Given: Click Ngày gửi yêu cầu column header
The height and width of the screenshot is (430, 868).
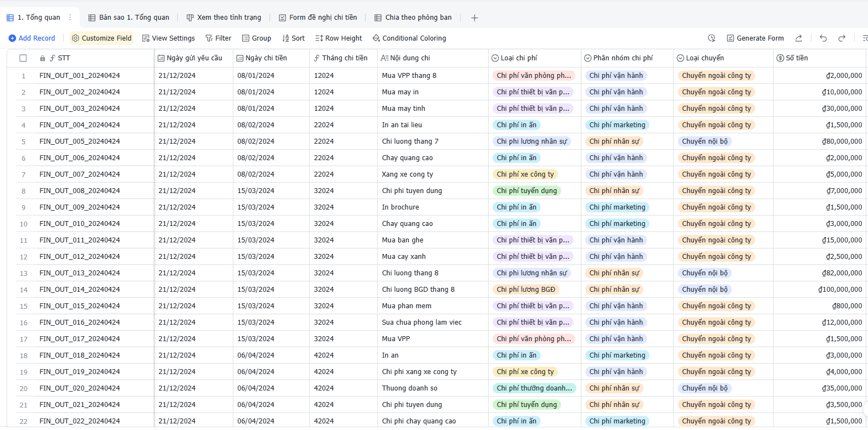Looking at the screenshot, I should [x=193, y=58].
